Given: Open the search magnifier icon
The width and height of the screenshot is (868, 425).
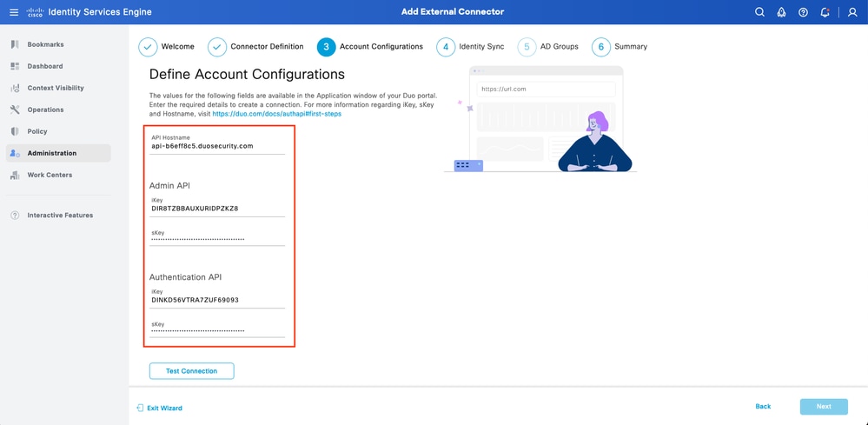Looking at the screenshot, I should pyautogui.click(x=759, y=12).
